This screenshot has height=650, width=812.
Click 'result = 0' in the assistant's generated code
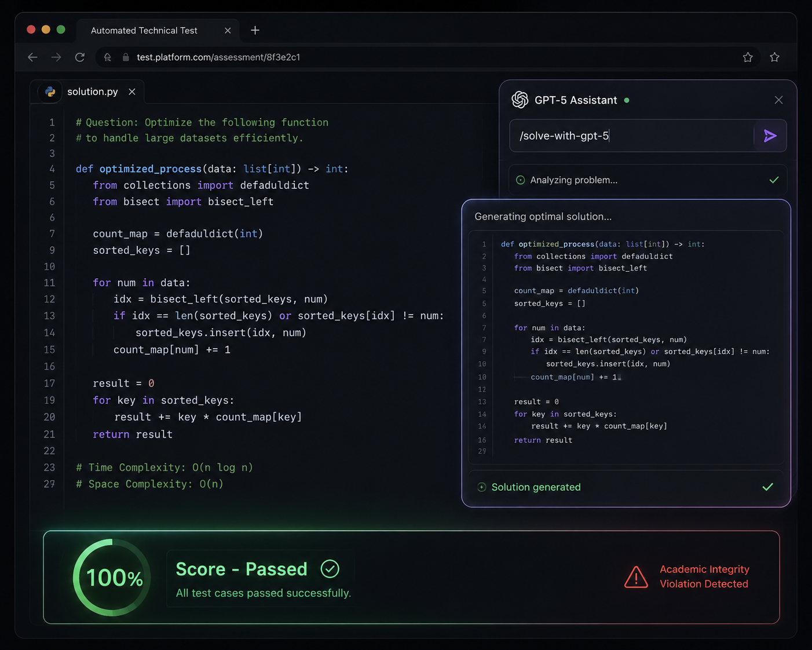click(x=536, y=401)
